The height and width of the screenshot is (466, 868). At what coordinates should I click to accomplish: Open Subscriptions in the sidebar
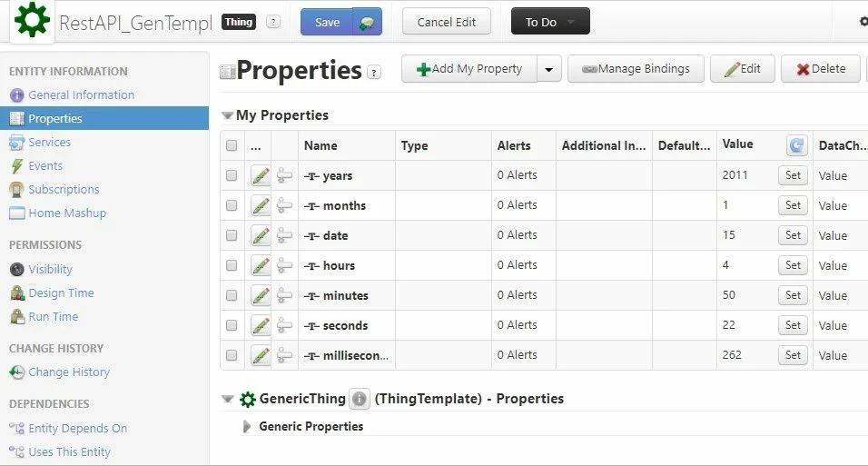pos(64,190)
